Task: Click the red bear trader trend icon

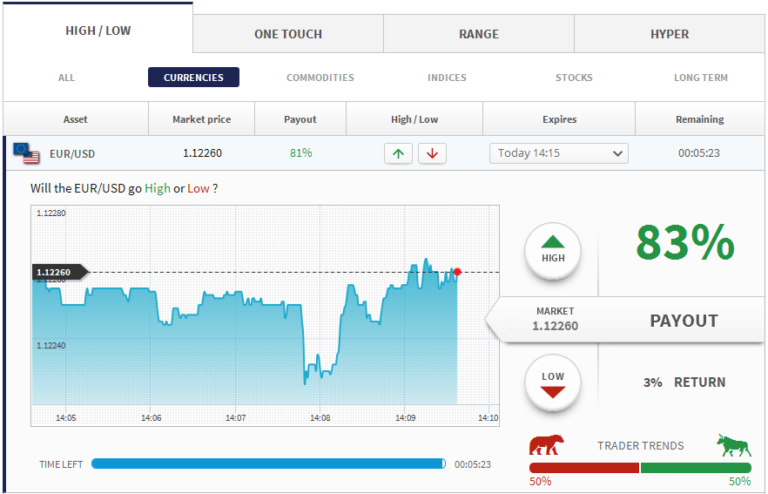Action: (x=545, y=445)
